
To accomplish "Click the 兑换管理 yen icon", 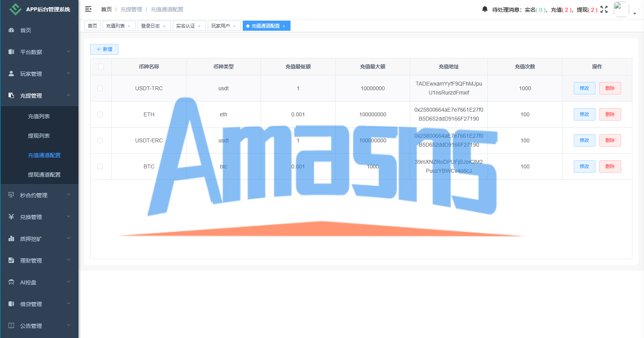I will pos(11,217).
